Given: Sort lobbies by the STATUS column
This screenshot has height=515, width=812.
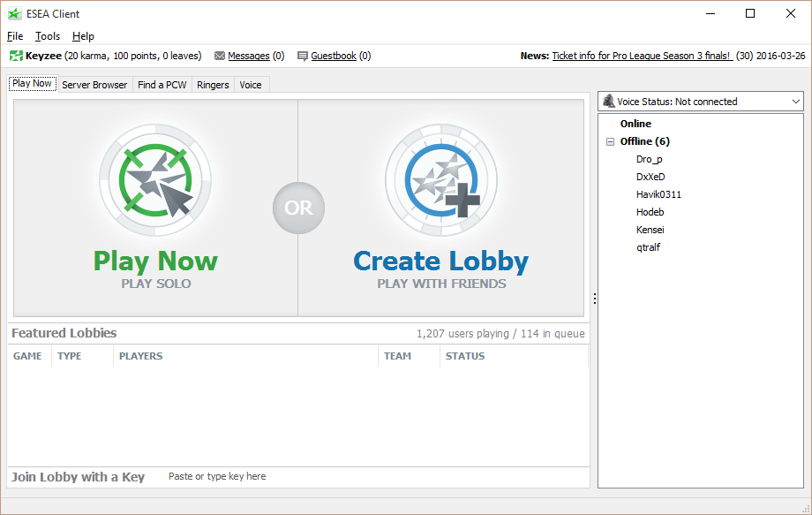Looking at the screenshot, I should pos(515,356).
